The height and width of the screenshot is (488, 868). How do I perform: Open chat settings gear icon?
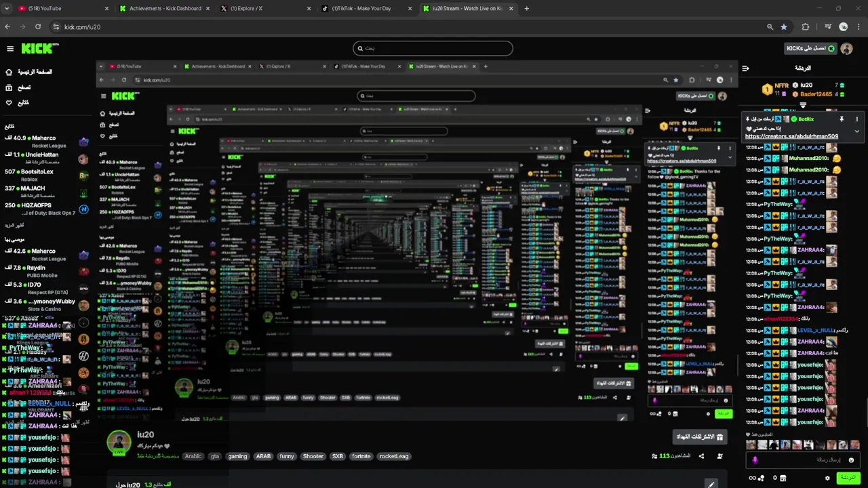(827, 478)
